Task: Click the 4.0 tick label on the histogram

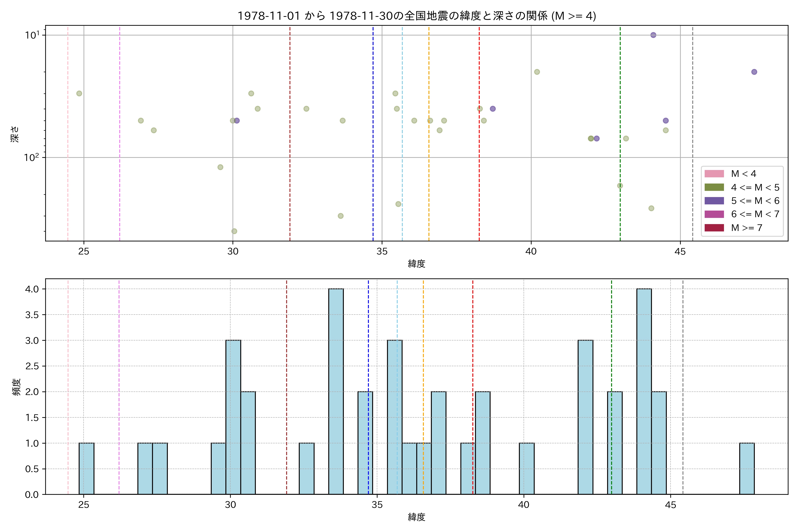Action: coord(32,289)
